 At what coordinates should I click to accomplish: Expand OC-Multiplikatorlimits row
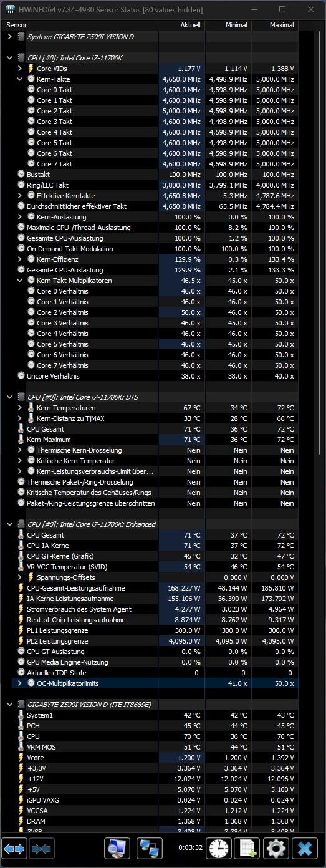(20, 683)
